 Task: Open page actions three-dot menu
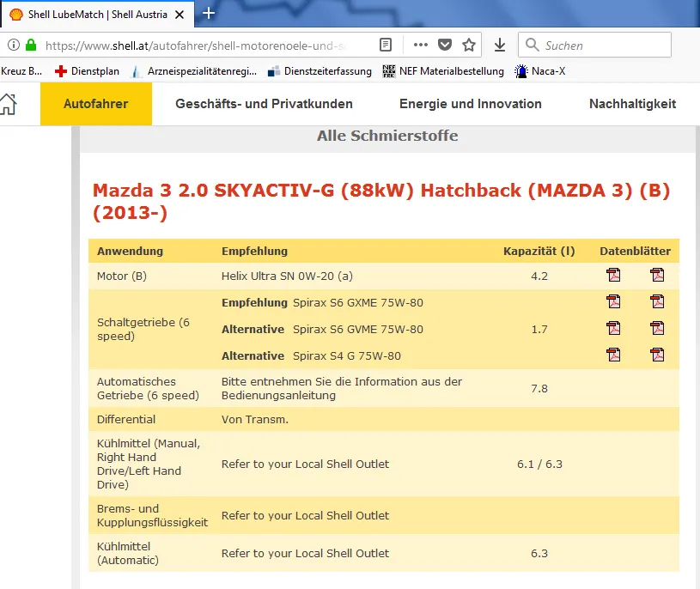[x=421, y=45]
